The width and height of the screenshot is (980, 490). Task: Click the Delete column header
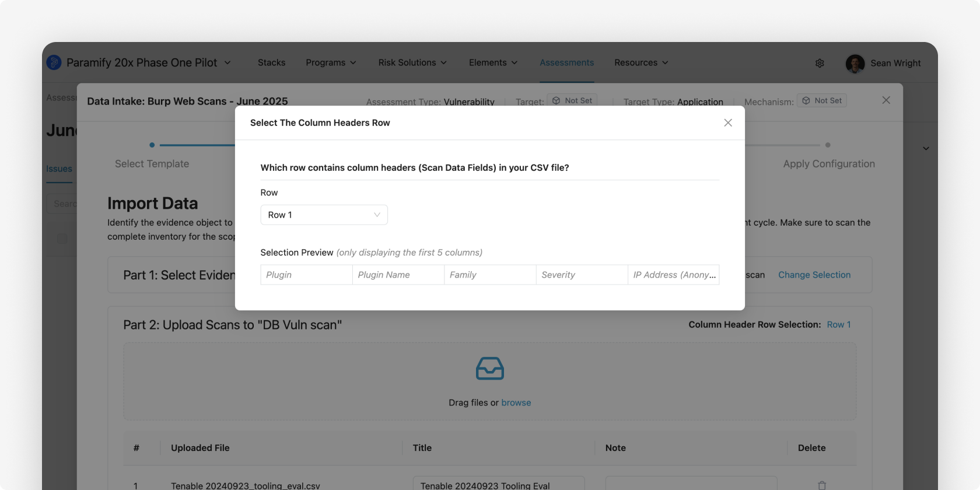811,448
